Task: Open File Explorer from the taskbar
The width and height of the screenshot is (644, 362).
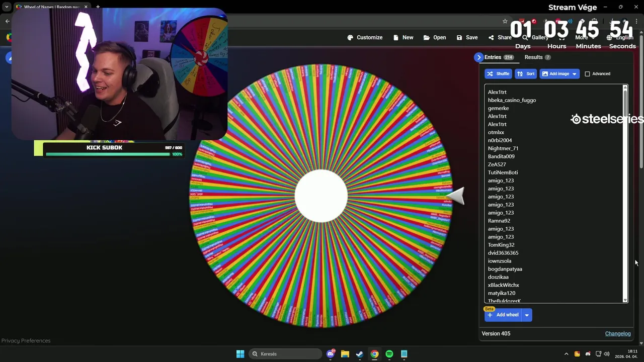Action: [345, 354]
